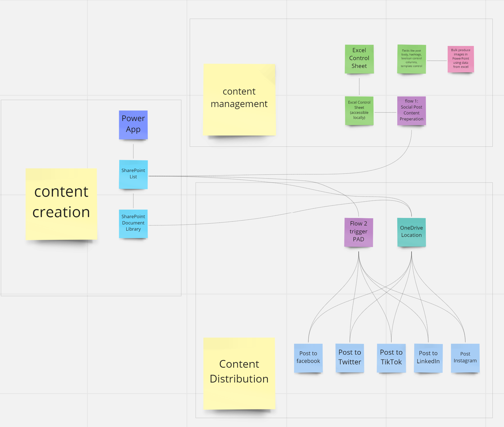Click the Post Instagram sticky note
Image resolution: width=504 pixels, height=427 pixels.
[x=465, y=358]
